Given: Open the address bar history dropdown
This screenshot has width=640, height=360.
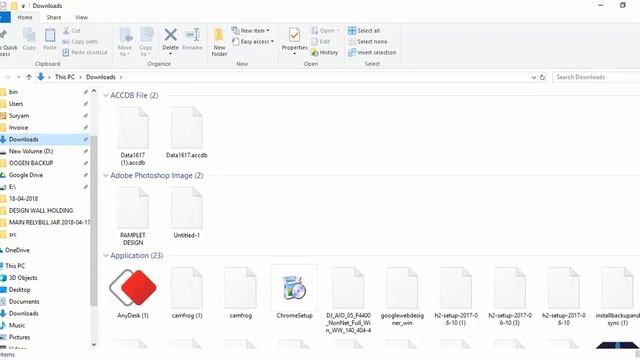Looking at the screenshot, I should point(533,77).
